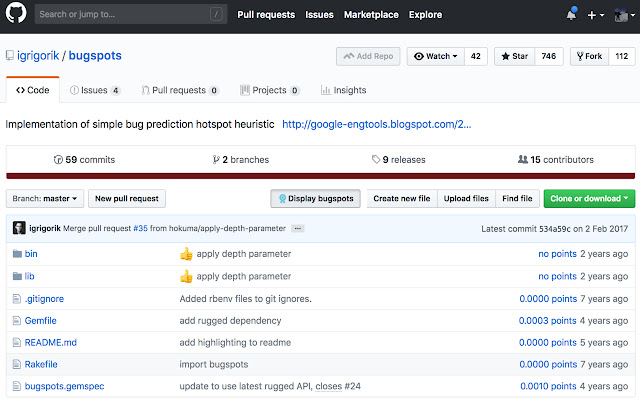Open 'add rugged dependency' commit message
640x400 pixels.
[230, 321]
